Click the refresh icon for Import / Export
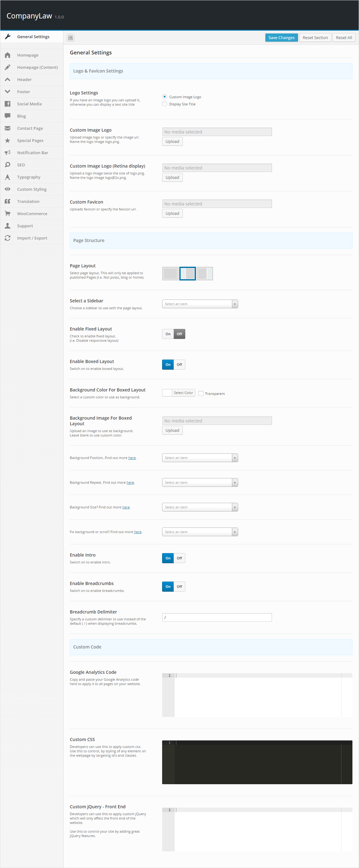359x868 pixels. 8,238
